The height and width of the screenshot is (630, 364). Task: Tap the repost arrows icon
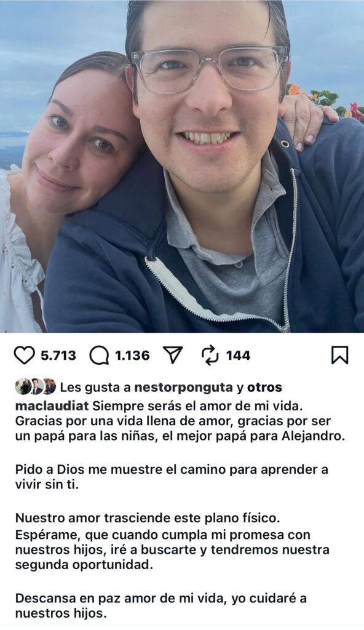click(210, 355)
